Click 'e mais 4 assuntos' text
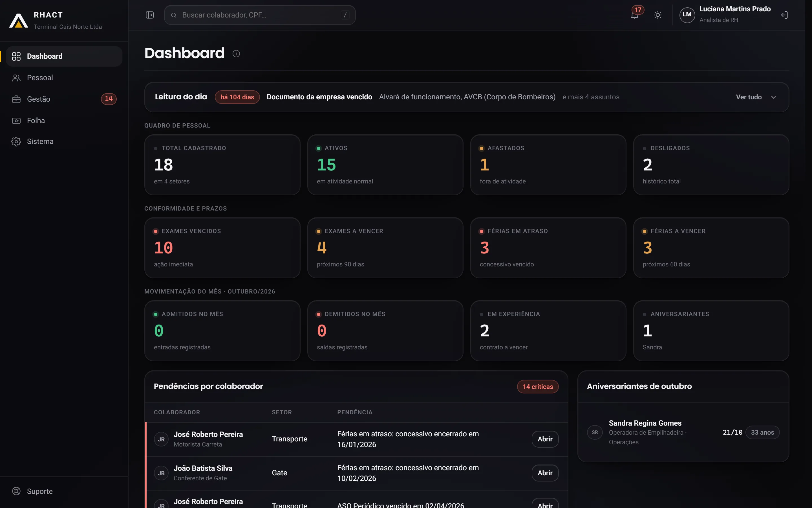Viewport: 812px width, 508px height. tap(591, 97)
